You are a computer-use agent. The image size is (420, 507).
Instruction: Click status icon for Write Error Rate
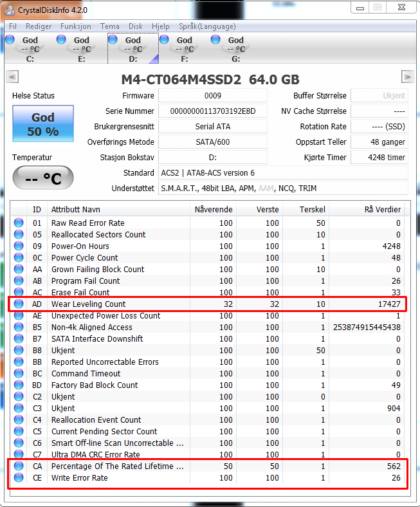point(19,477)
